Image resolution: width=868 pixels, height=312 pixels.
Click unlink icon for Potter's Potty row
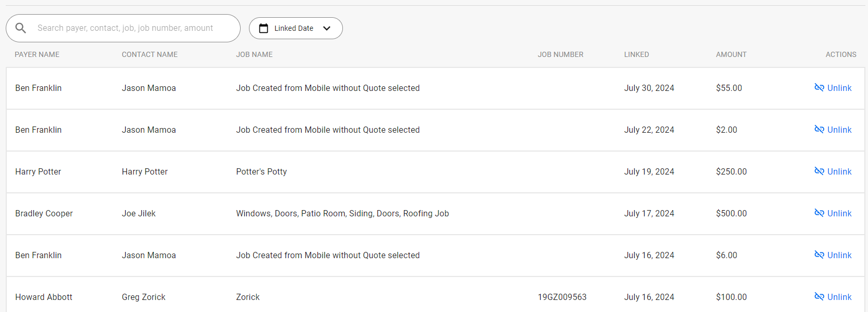[x=819, y=171]
